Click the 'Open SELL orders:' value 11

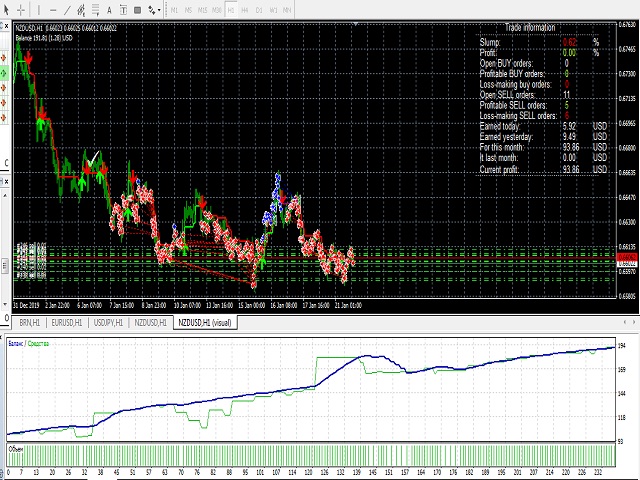pyautogui.click(x=567, y=95)
